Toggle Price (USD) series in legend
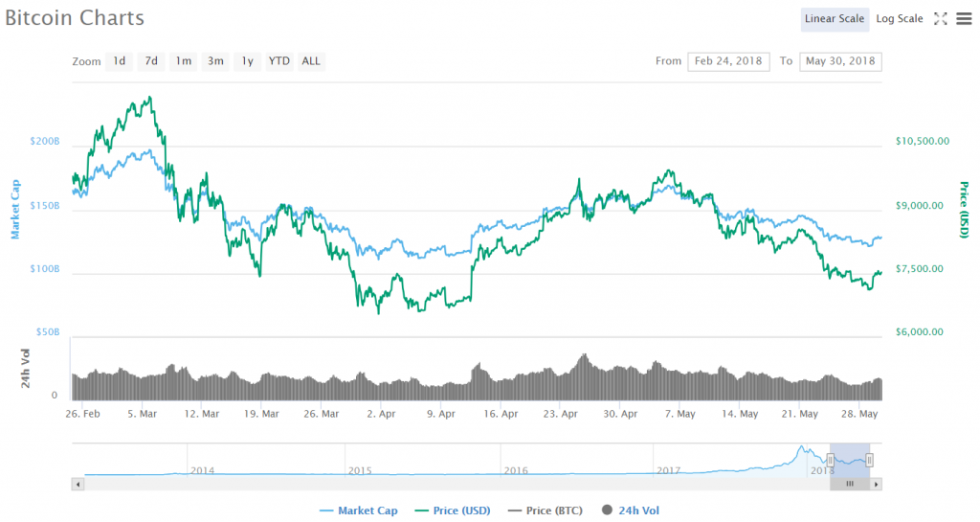 coord(453,511)
